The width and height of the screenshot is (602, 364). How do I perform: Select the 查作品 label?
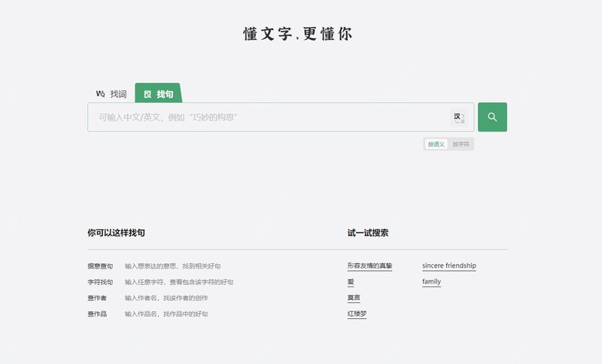(96, 314)
